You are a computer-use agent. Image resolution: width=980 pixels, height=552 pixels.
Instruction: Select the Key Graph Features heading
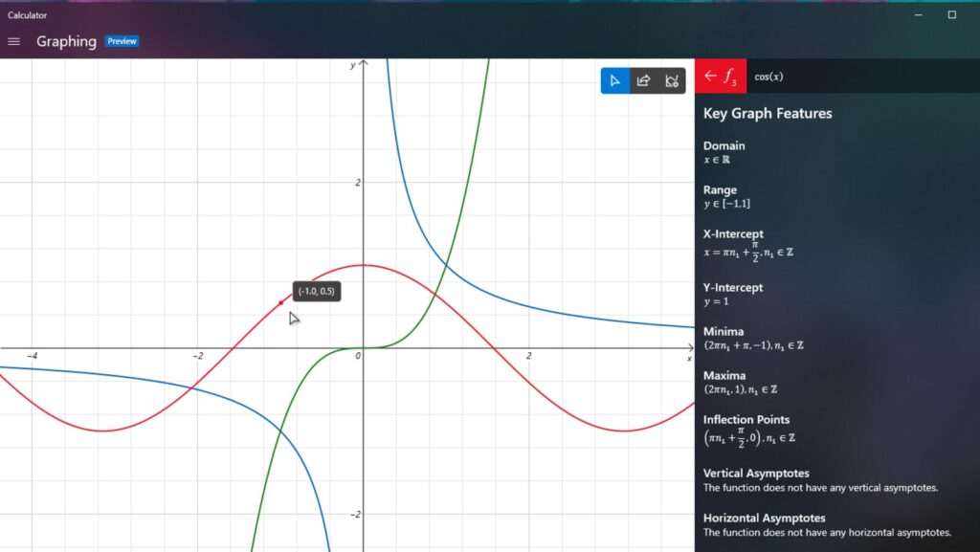click(x=768, y=113)
